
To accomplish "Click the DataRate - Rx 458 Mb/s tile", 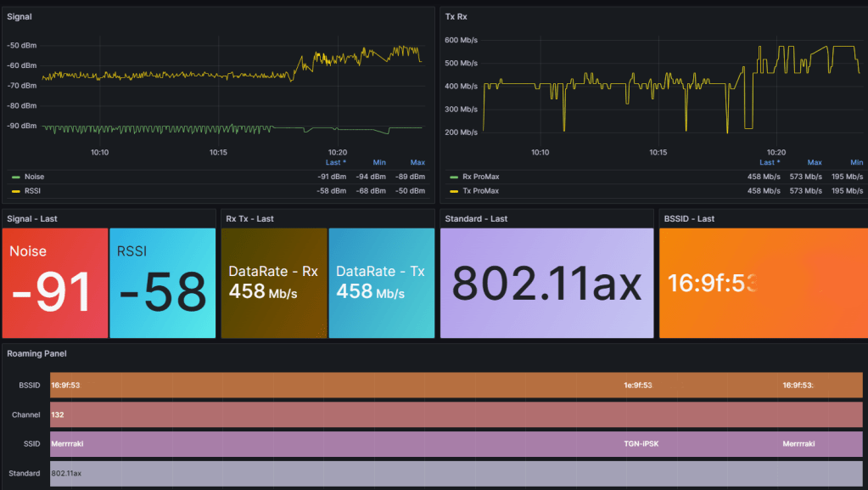I will (x=273, y=283).
